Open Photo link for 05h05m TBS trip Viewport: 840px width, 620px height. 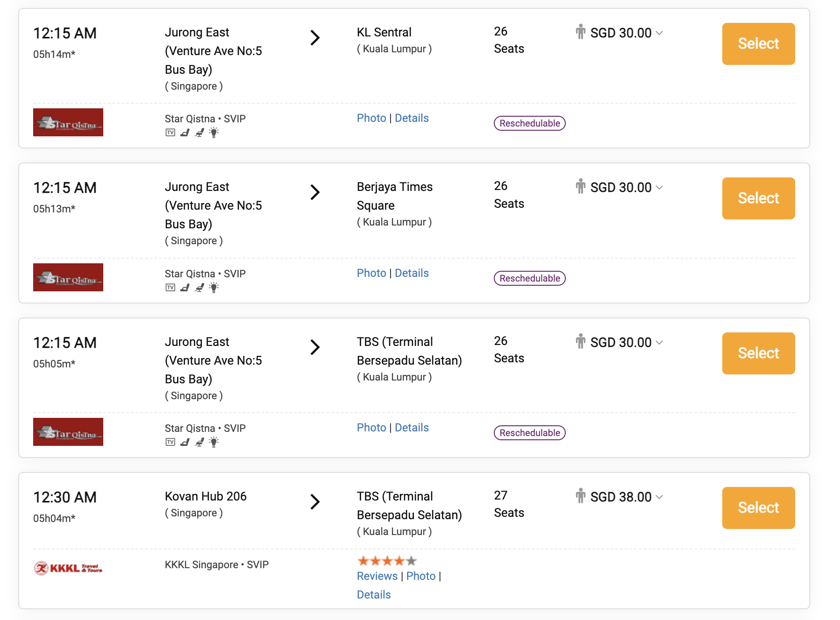click(371, 428)
